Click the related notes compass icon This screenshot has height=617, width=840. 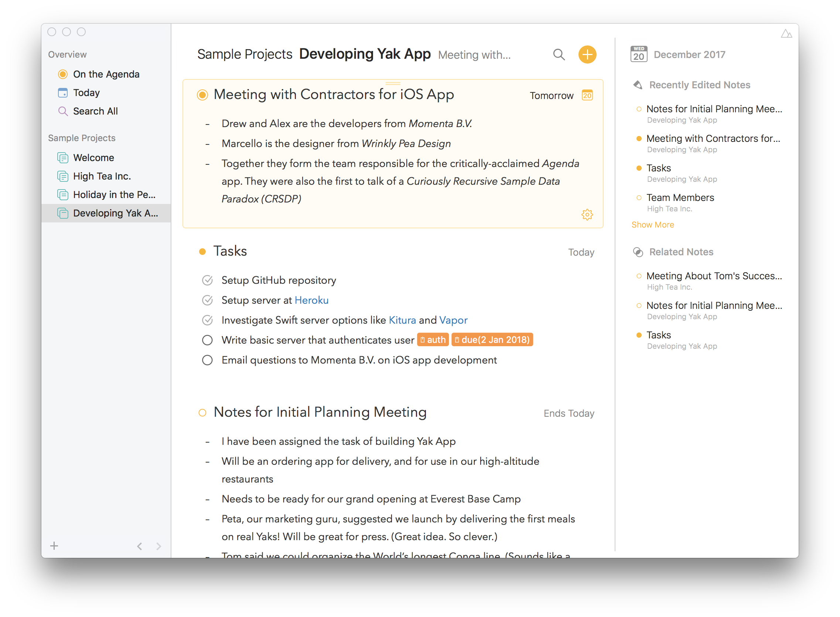(x=637, y=252)
